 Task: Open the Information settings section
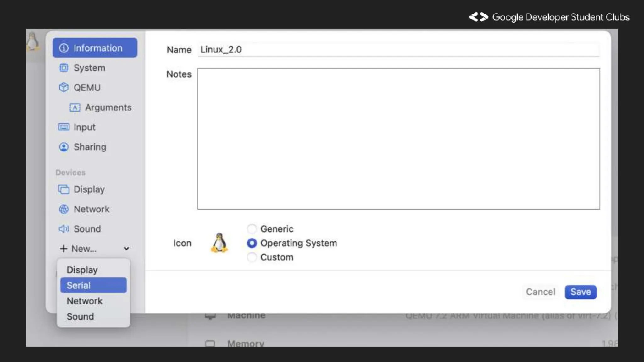(x=95, y=48)
